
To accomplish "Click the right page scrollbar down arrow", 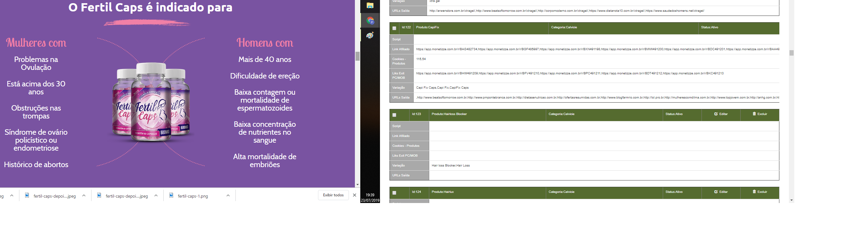I will pyautogui.click(x=791, y=200).
